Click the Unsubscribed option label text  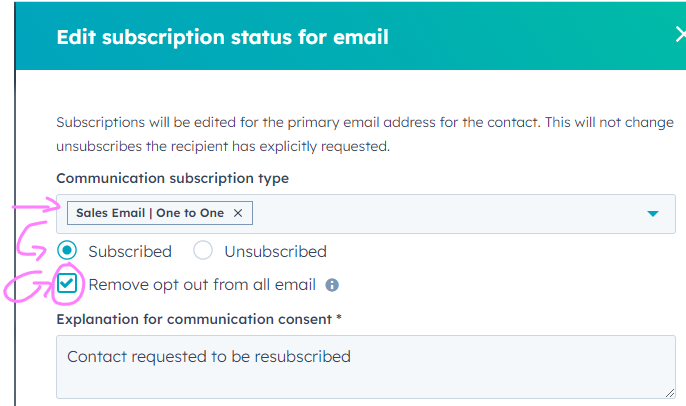275,251
